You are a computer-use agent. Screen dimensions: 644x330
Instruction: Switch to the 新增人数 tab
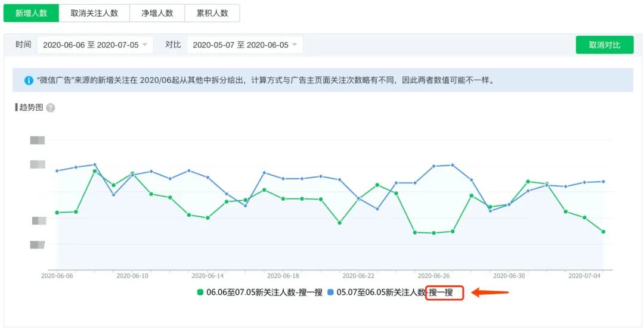[31, 13]
